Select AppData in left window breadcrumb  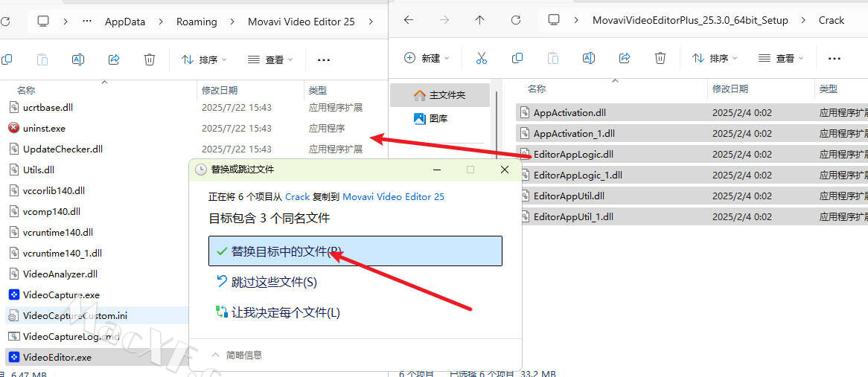(x=125, y=22)
